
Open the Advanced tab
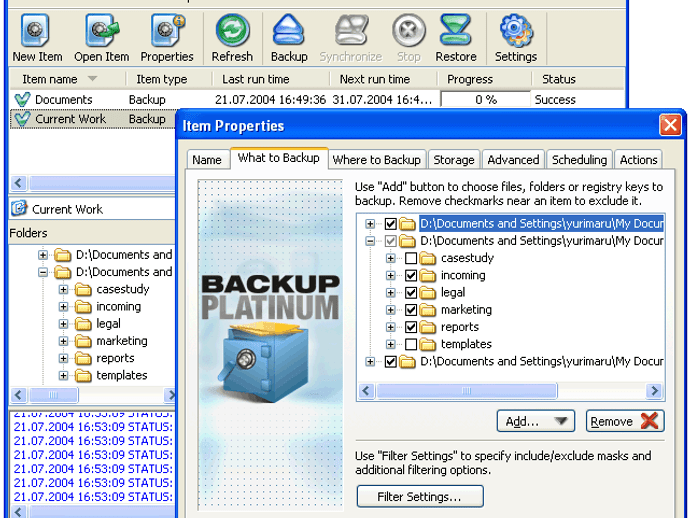coord(513,159)
